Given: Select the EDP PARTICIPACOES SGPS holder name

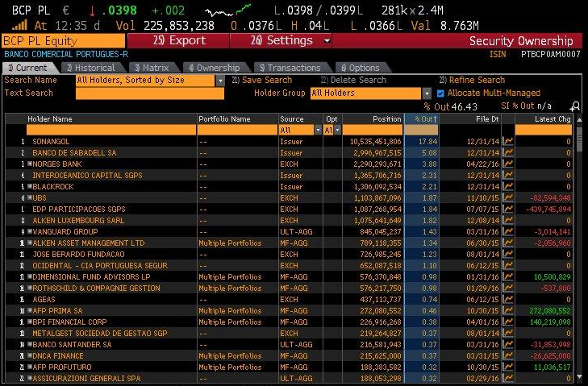Looking at the screenshot, I should 79,209.
